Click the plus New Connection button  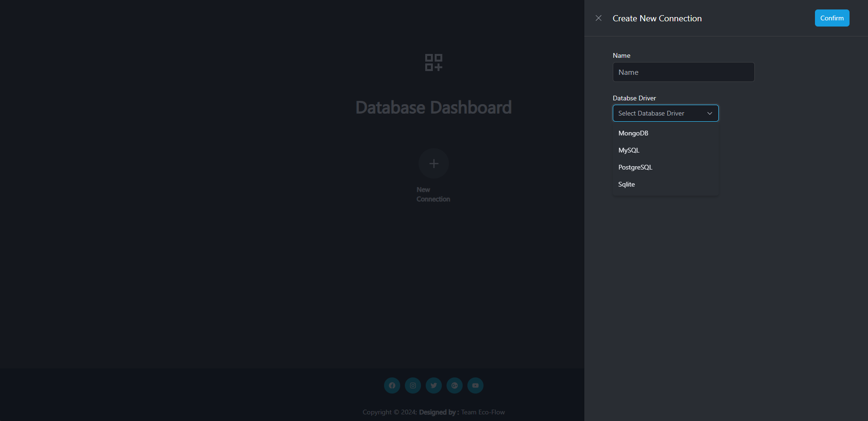click(x=434, y=163)
